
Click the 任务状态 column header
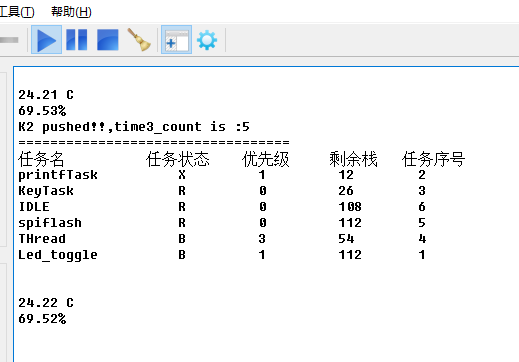[178, 159]
